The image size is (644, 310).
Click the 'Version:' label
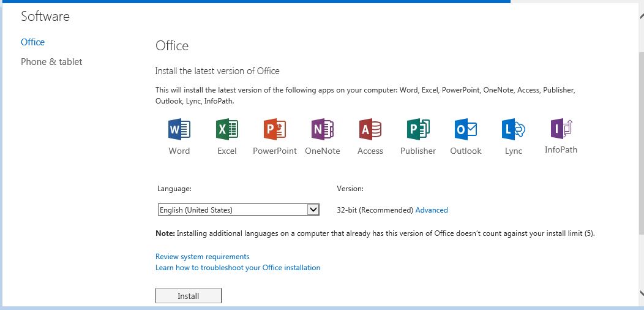[350, 189]
